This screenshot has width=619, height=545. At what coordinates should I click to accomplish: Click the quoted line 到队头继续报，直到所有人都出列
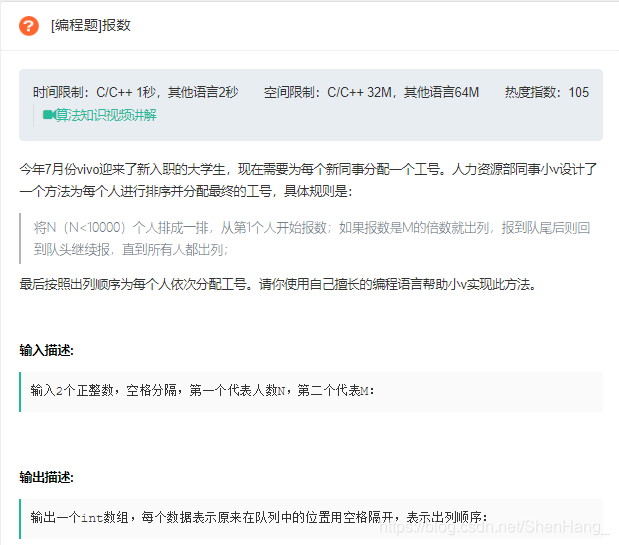pyautogui.click(x=131, y=249)
